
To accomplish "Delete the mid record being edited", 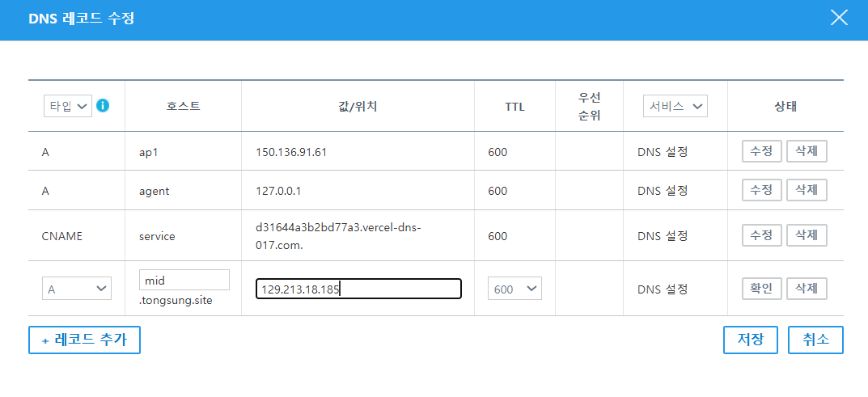I will (x=807, y=288).
